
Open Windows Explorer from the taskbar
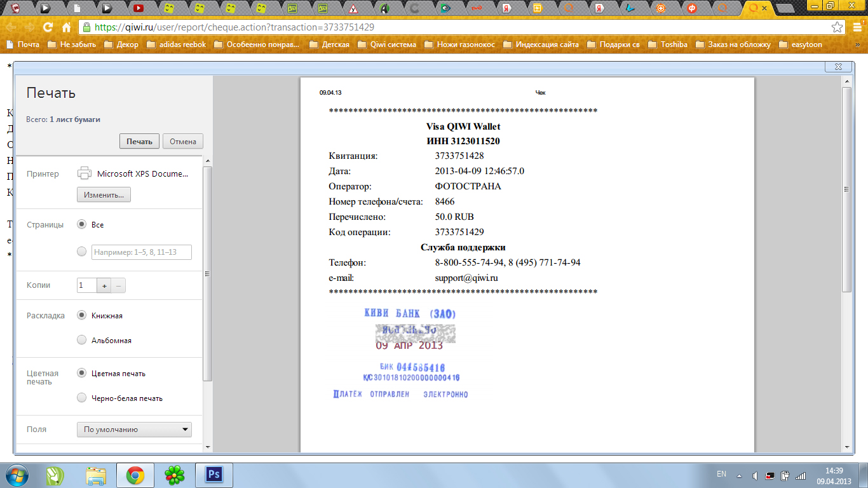[x=97, y=475]
